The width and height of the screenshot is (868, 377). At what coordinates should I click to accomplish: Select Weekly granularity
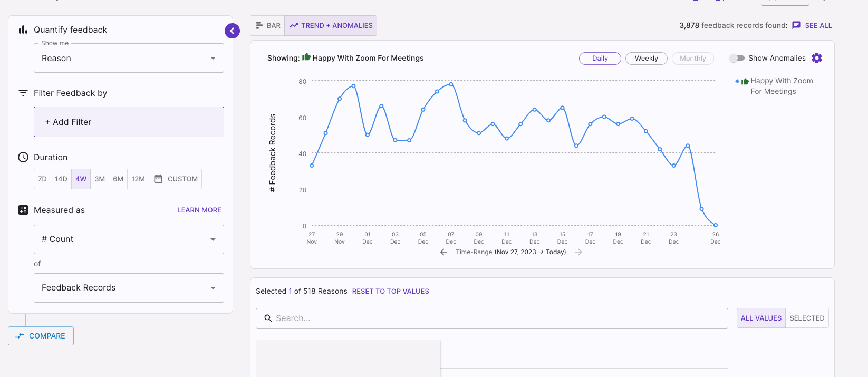pos(647,59)
